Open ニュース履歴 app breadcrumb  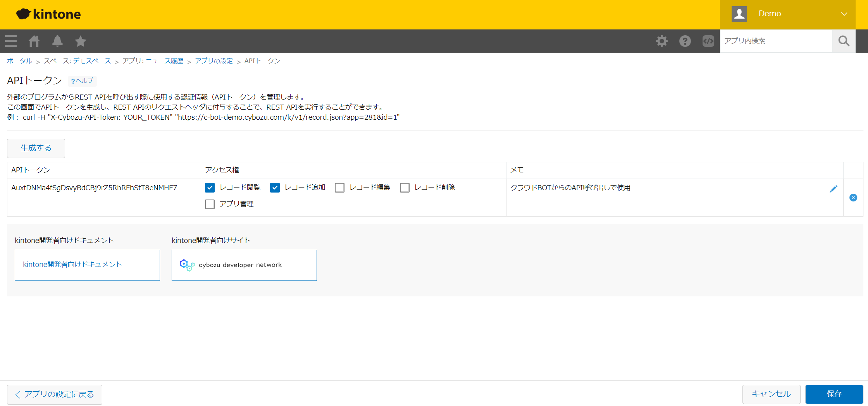164,61
